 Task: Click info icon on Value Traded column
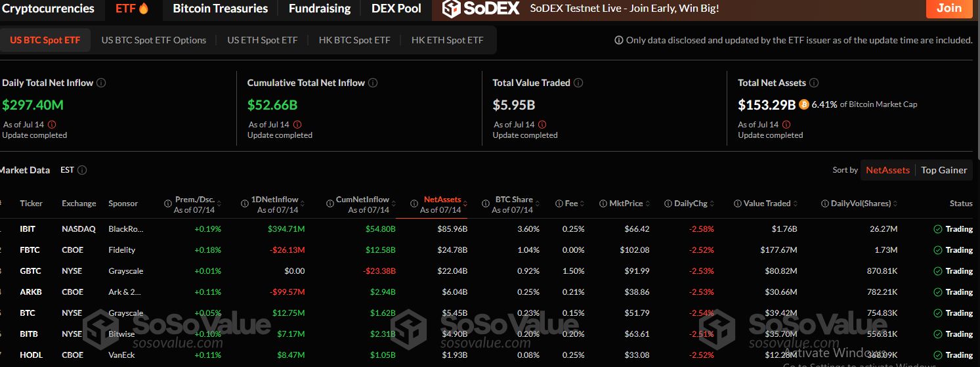pyautogui.click(x=738, y=204)
